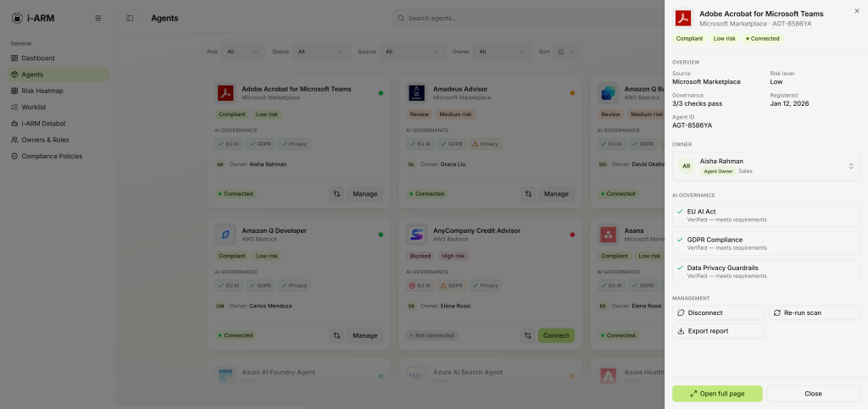Click the green status dot on Adobe Acrobat card
The width and height of the screenshot is (868, 409).
(381, 93)
